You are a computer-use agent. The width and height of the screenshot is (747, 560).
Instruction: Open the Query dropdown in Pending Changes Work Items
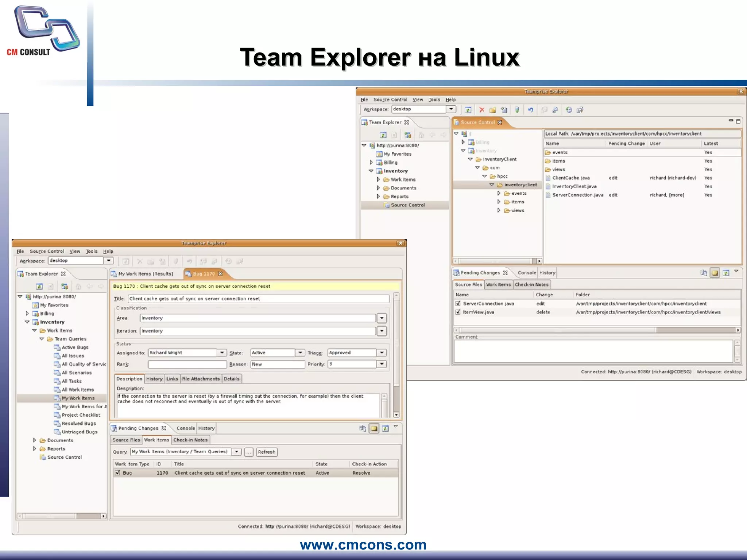coord(237,452)
